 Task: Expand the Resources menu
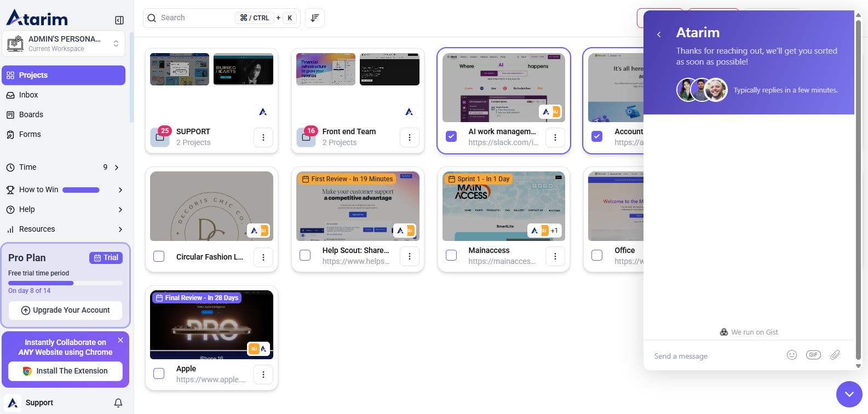[x=120, y=229]
